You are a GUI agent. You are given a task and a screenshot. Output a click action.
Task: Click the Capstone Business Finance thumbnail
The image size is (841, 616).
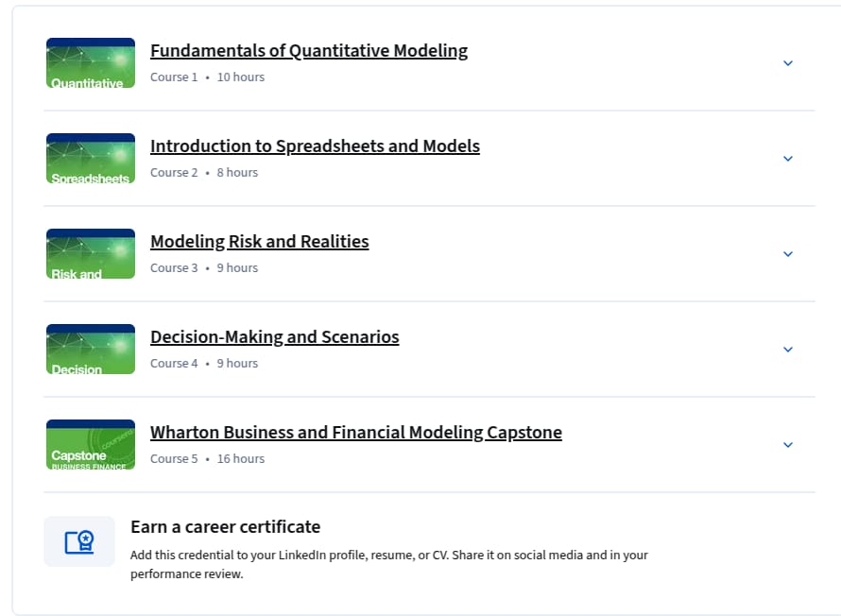(x=91, y=444)
